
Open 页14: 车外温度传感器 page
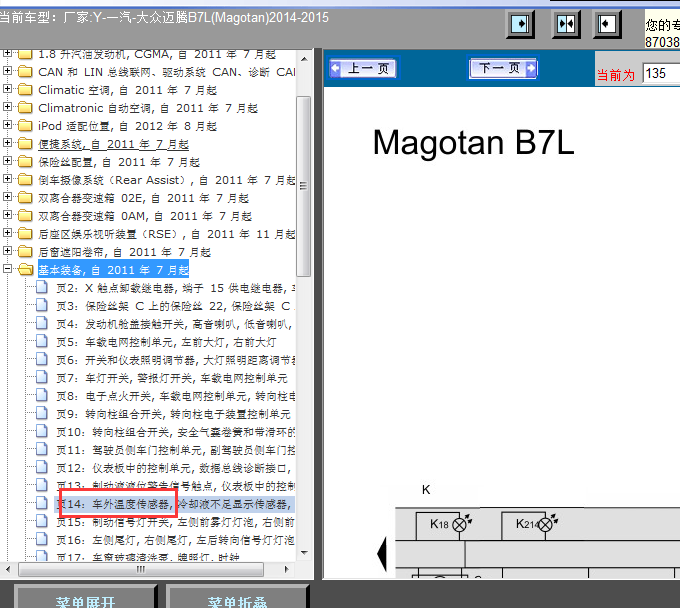click(176, 504)
